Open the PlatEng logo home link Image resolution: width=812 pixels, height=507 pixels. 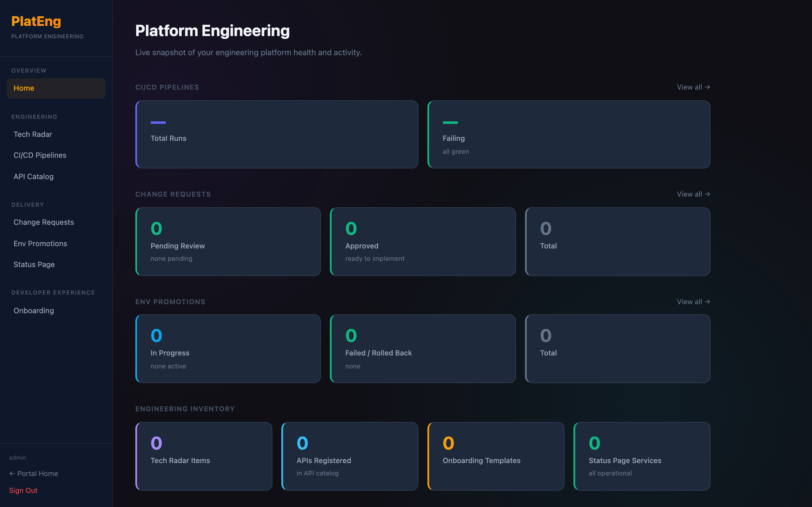point(36,21)
